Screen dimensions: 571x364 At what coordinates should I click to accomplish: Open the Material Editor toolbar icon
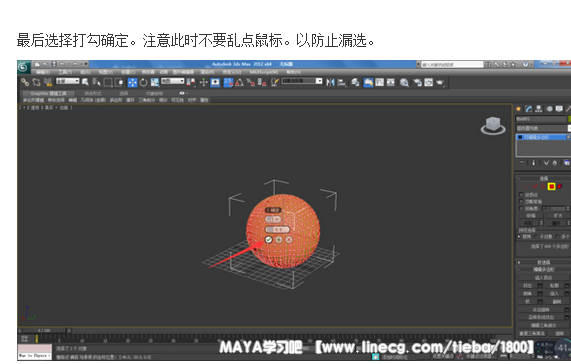(x=404, y=83)
